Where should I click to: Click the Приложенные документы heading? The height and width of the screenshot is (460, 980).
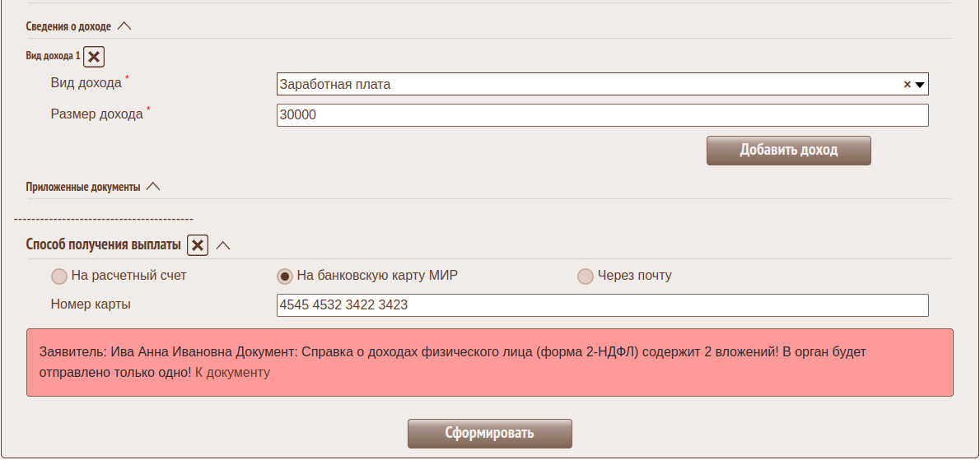83,187
